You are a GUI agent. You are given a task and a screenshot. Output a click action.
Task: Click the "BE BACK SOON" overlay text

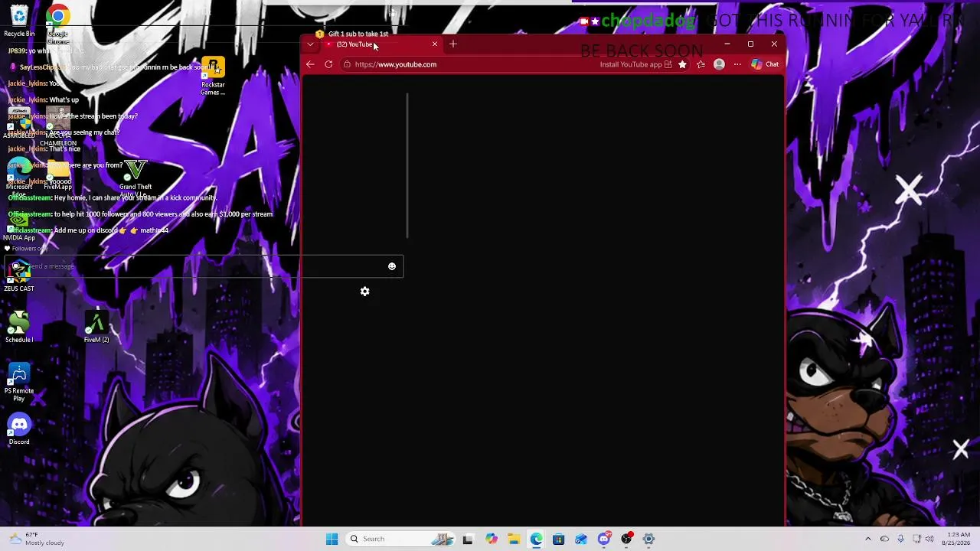click(642, 51)
